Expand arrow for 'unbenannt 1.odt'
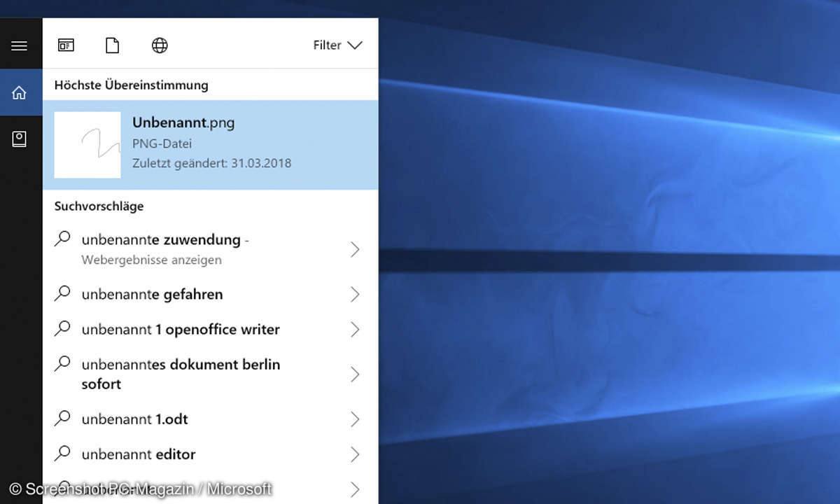This screenshot has width=840, height=504. tap(355, 419)
